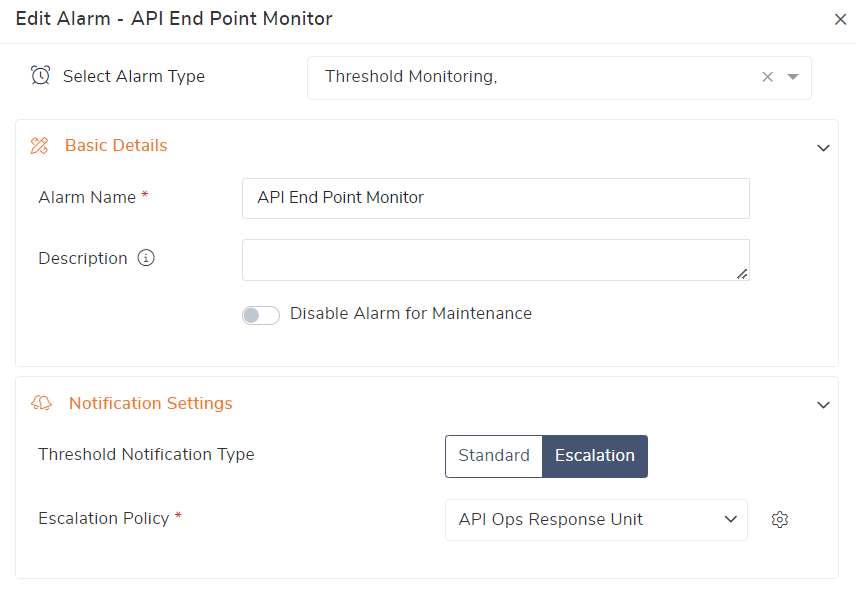Close the Edit Alarm dialog
The width and height of the screenshot is (856, 600).
click(840, 19)
